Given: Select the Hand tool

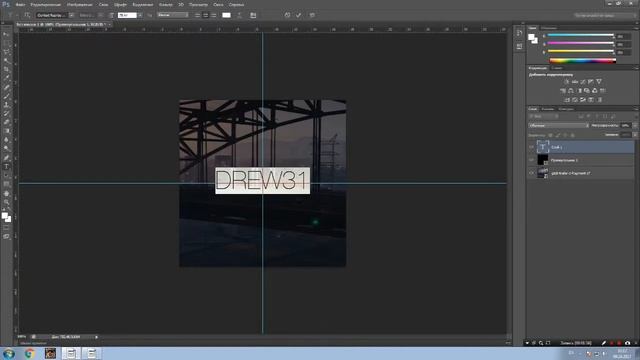Looking at the screenshot, I should (6, 193).
